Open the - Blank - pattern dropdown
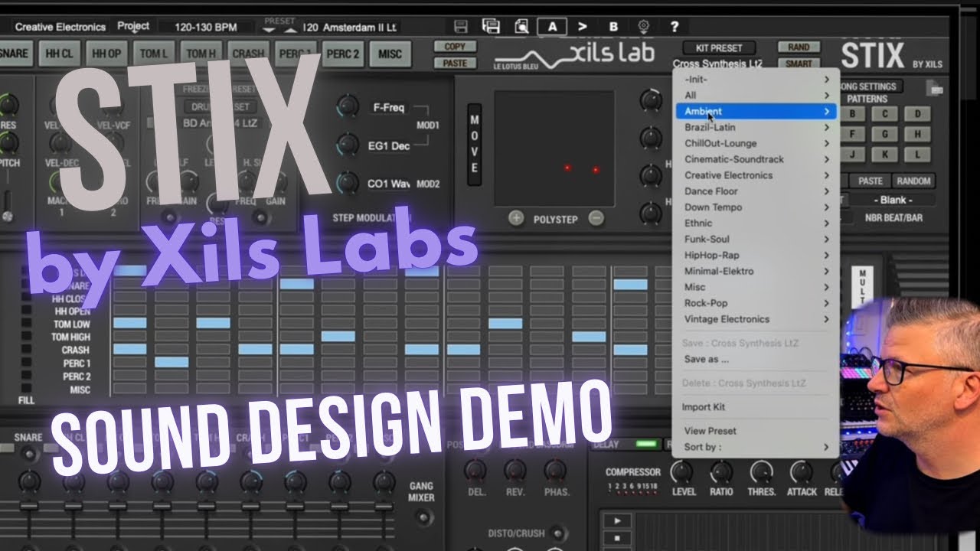 click(x=893, y=200)
